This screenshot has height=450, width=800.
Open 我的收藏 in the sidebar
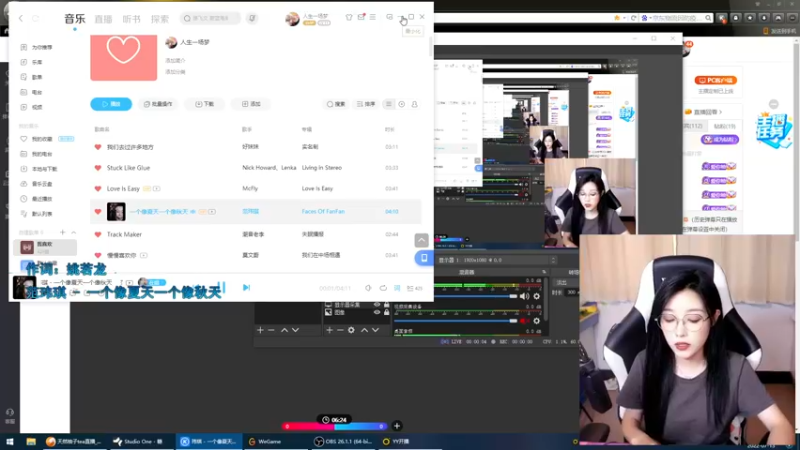pos(42,139)
